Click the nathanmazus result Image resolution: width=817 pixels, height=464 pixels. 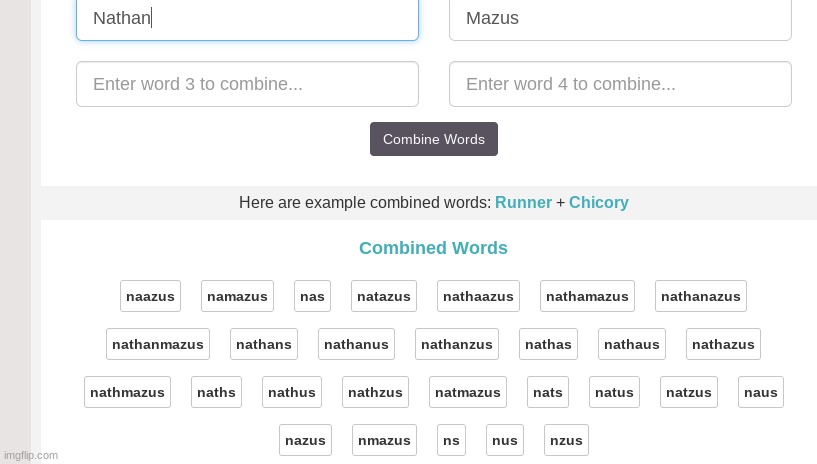pyautogui.click(x=158, y=344)
